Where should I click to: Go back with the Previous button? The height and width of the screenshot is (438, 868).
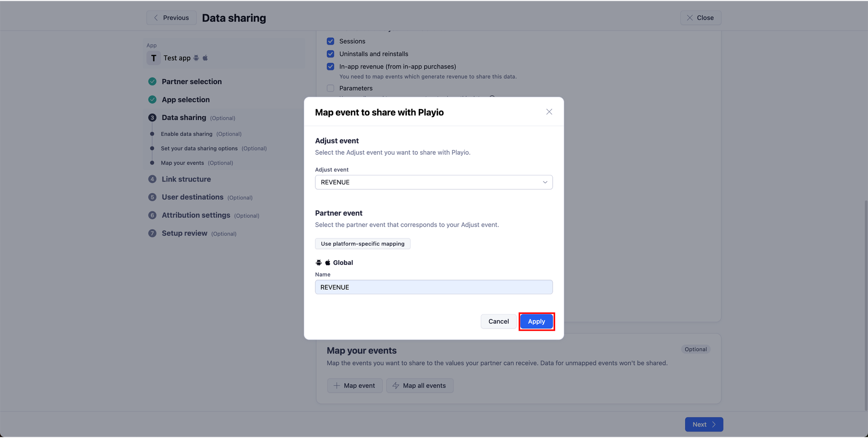(x=171, y=18)
